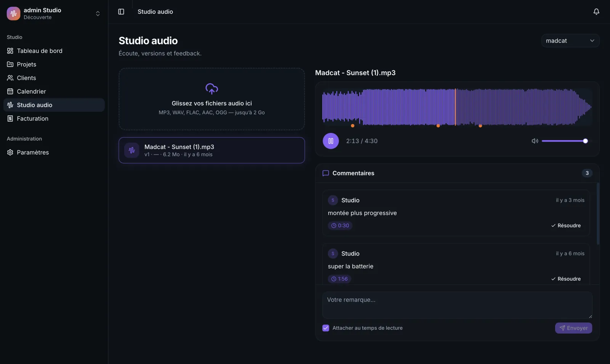Click the comments list scrollbar
Image resolution: width=610 pixels, height=364 pixels.
click(598, 214)
